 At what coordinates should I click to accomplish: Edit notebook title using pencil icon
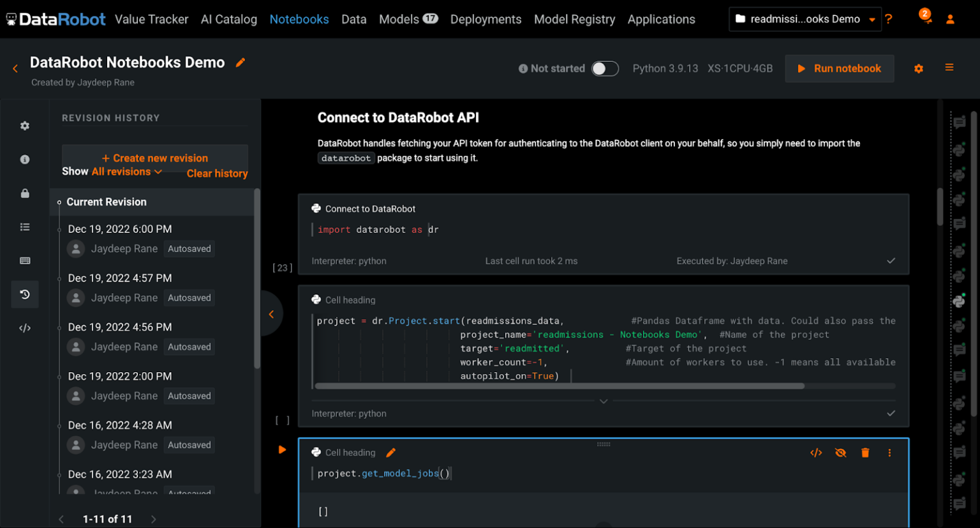coord(241,63)
